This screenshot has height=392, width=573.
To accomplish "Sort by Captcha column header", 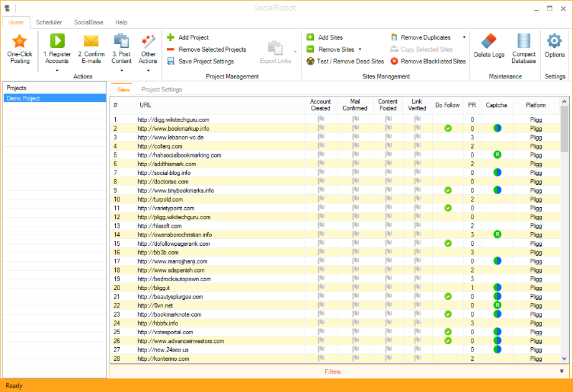I will pos(496,105).
